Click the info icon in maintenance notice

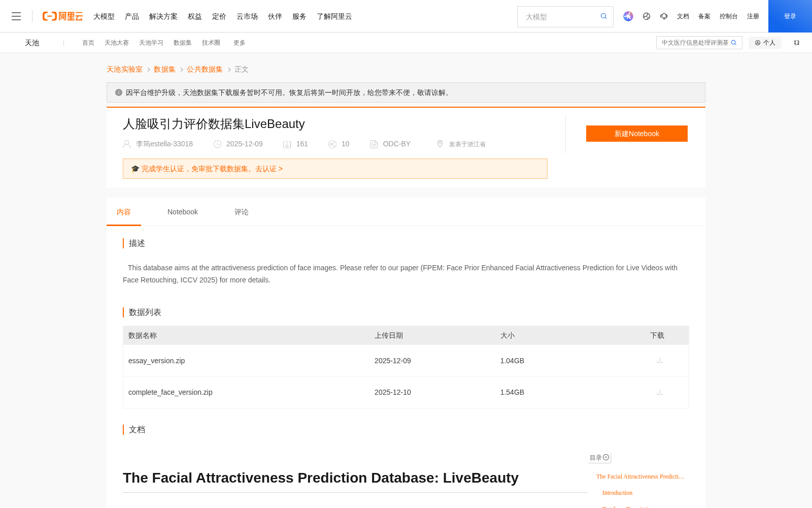pos(119,92)
